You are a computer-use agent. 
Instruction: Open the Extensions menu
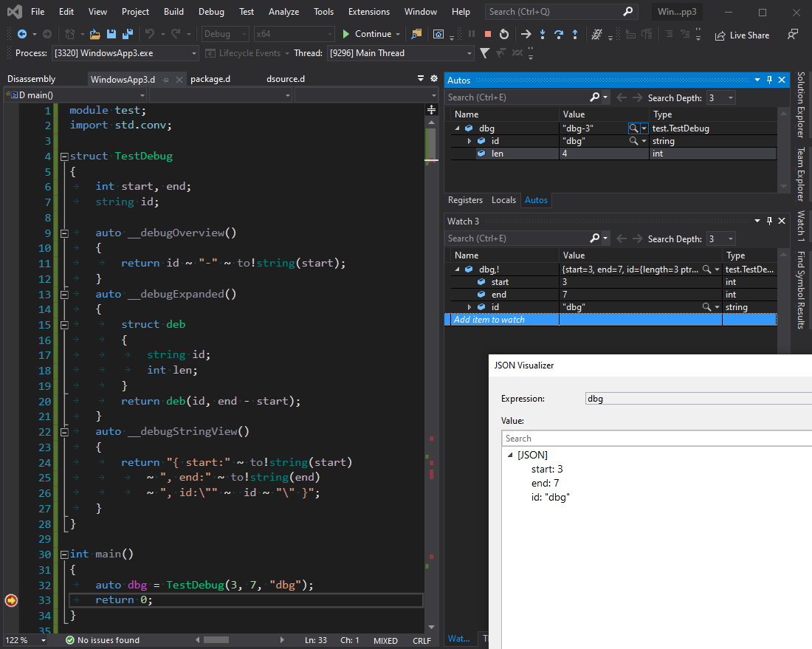(x=368, y=11)
